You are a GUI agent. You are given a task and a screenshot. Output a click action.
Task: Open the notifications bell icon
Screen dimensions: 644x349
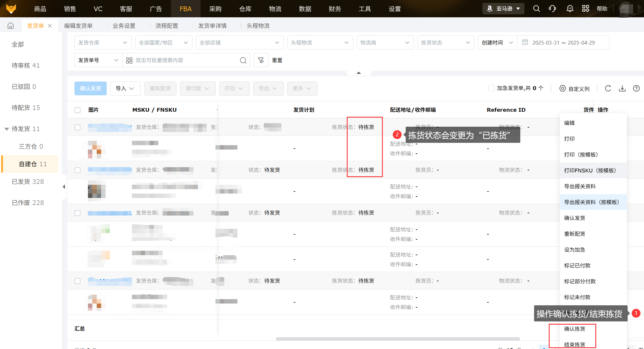(570, 9)
